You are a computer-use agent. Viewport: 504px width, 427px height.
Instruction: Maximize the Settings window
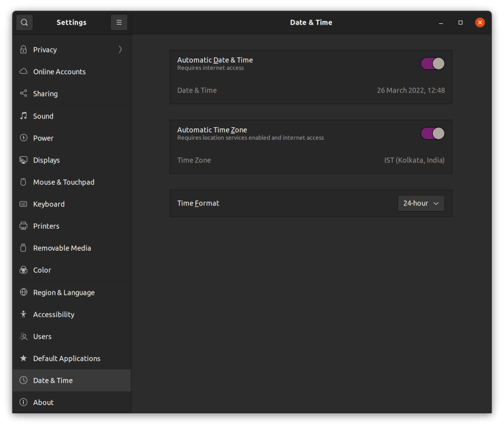pyautogui.click(x=461, y=23)
